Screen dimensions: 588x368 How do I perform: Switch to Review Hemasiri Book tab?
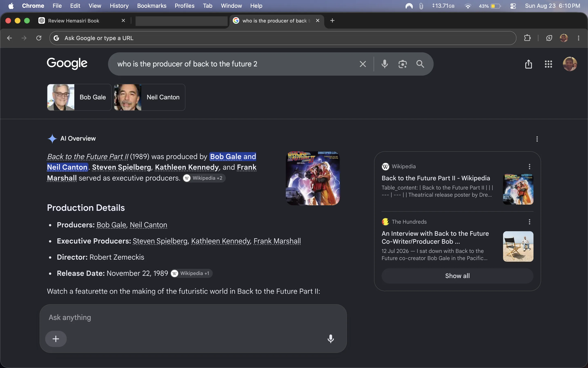(82, 21)
